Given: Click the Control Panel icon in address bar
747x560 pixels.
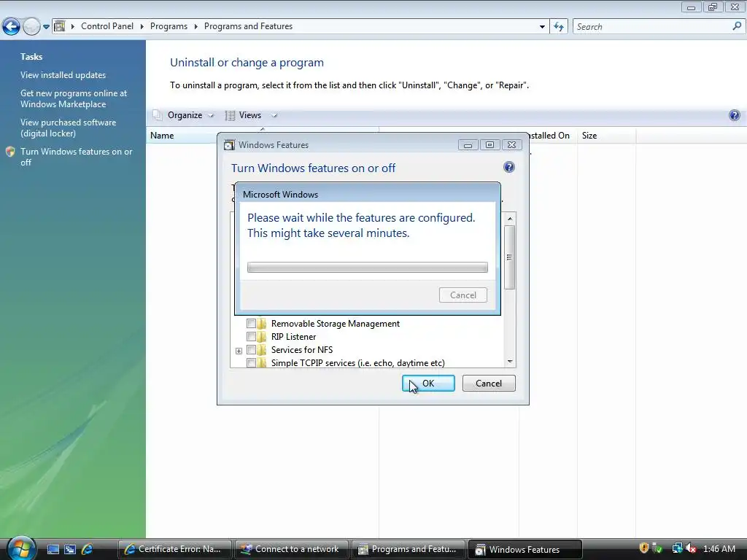Looking at the screenshot, I should point(60,26).
